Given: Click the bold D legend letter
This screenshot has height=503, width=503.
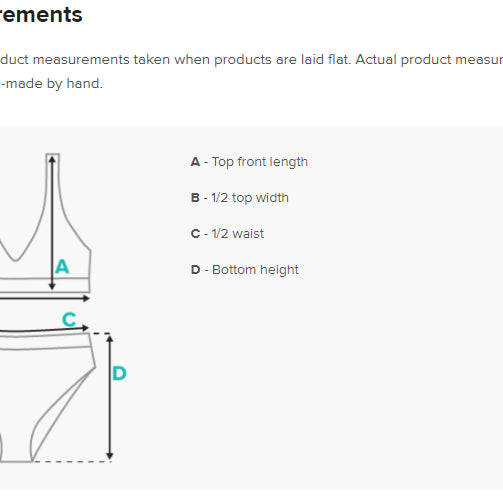Looking at the screenshot, I should tap(195, 270).
